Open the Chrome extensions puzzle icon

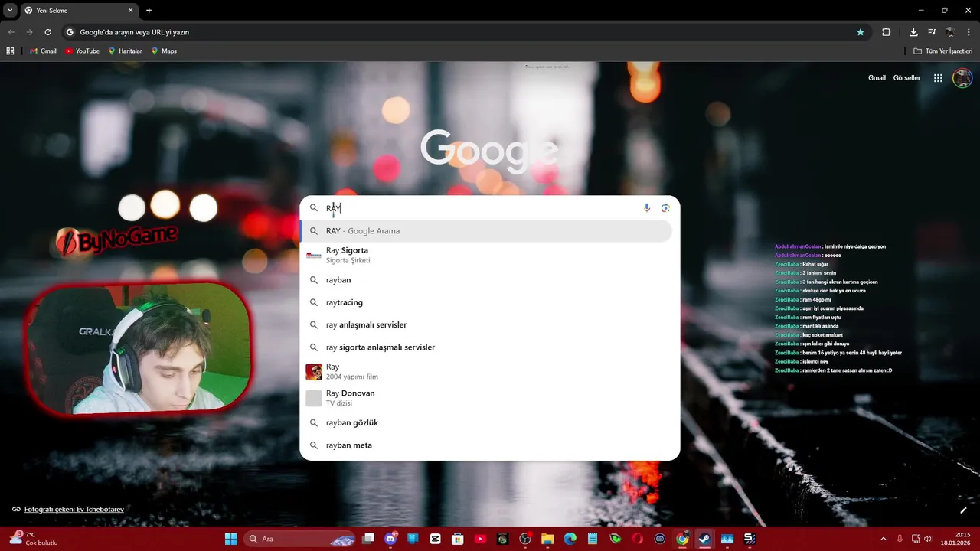tap(887, 32)
